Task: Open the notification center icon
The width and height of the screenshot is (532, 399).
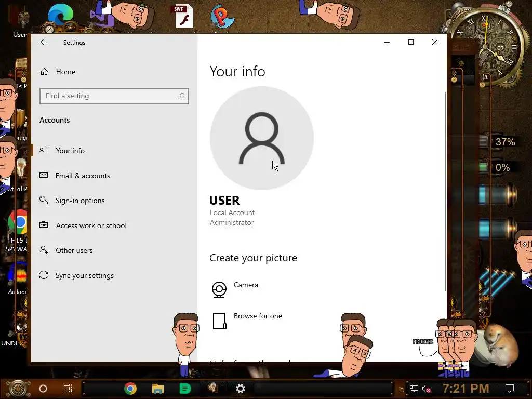Action: 510,389
